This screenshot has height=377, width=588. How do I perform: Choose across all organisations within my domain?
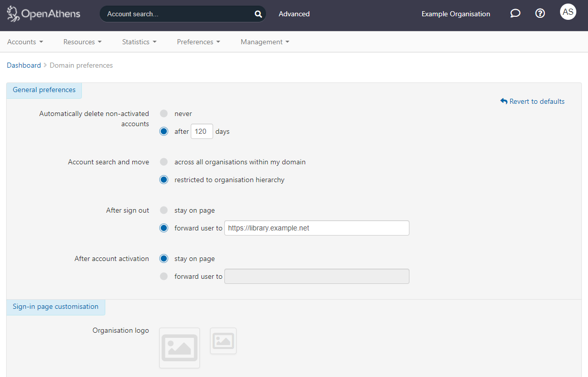tap(163, 162)
